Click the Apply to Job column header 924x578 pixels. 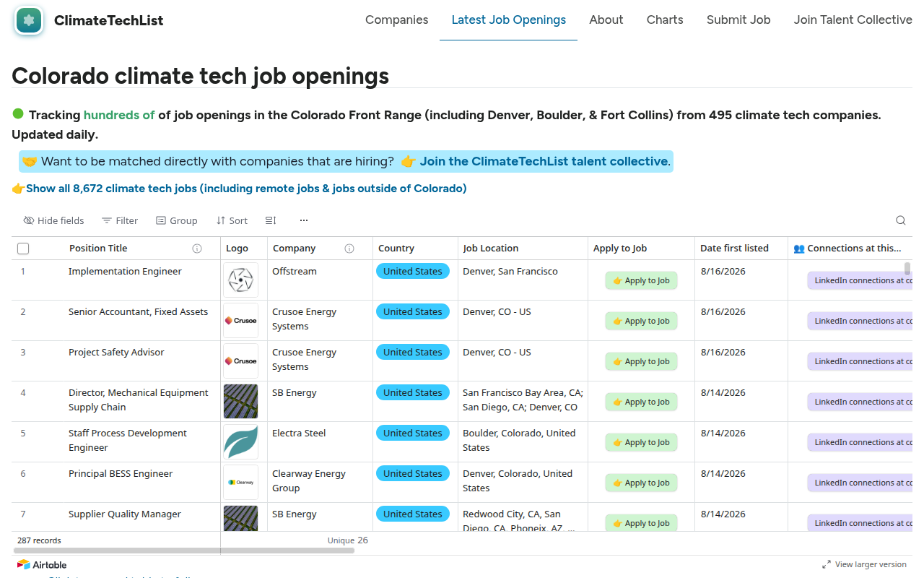coord(641,249)
